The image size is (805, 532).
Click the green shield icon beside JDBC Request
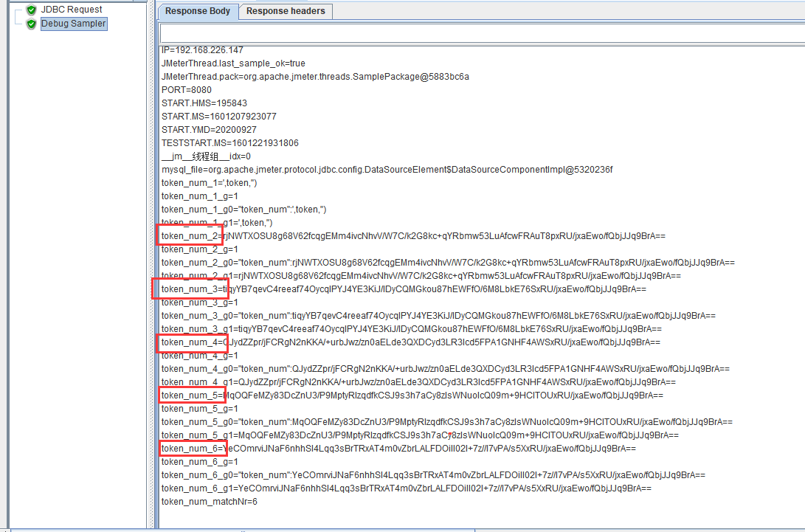(31, 10)
